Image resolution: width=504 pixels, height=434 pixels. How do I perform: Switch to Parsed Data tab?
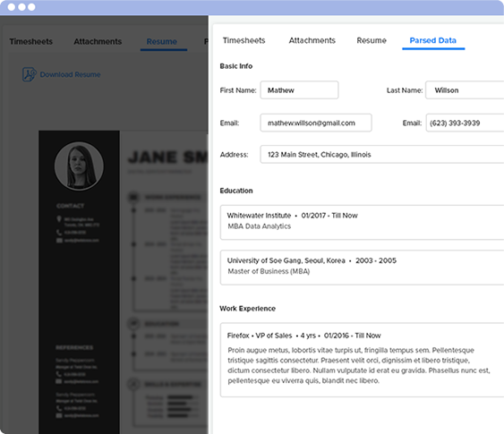[x=432, y=40]
